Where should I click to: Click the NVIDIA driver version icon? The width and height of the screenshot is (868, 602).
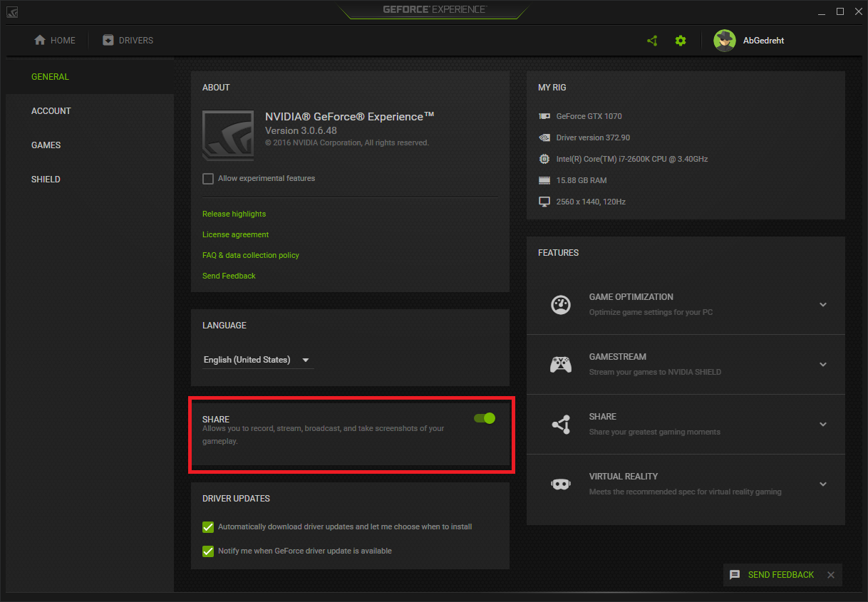click(x=544, y=137)
